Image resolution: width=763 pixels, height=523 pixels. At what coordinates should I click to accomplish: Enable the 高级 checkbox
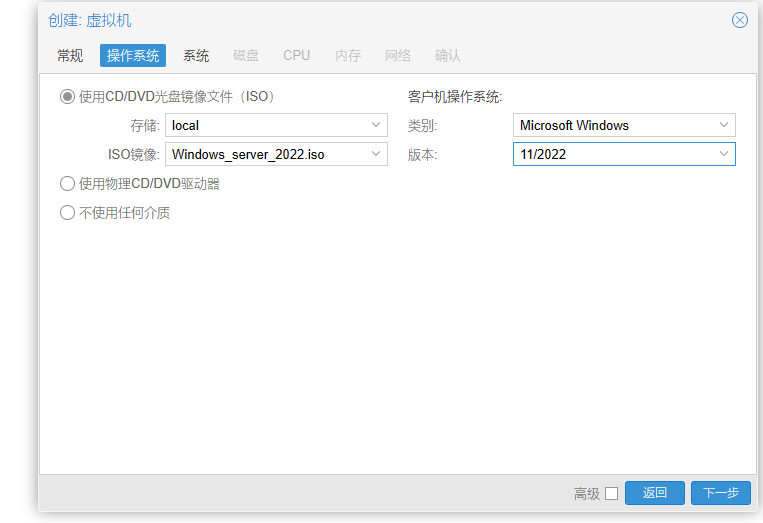612,493
